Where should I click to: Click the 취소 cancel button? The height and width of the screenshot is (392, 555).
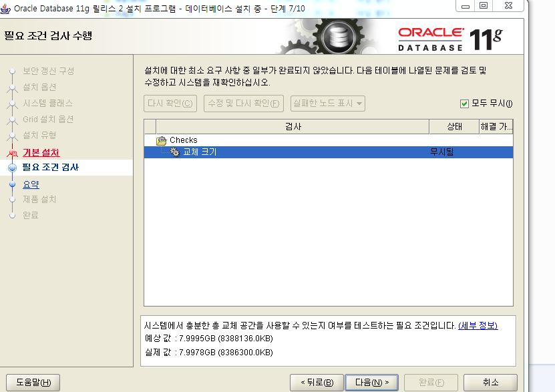coord(491,382)
